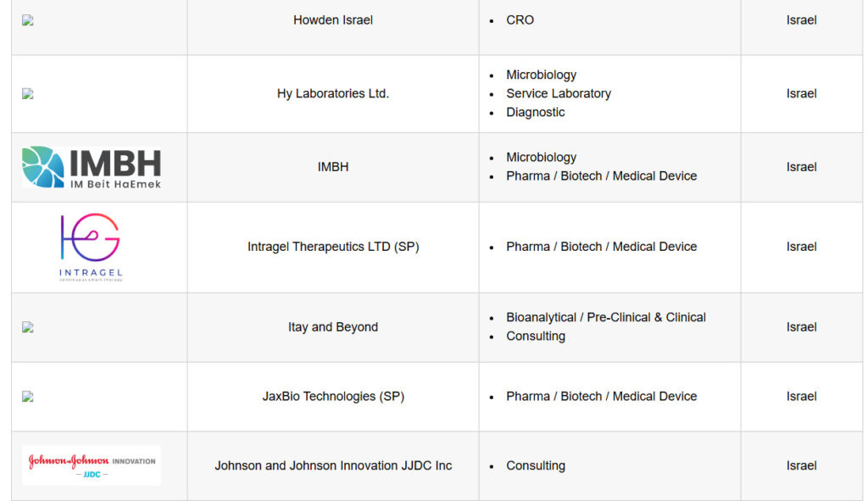This screenshot has height=501, width=868.
Task: Select Bioanalytical / Pre-Clinical & Clinical category
Action: (x=606, y=318)
